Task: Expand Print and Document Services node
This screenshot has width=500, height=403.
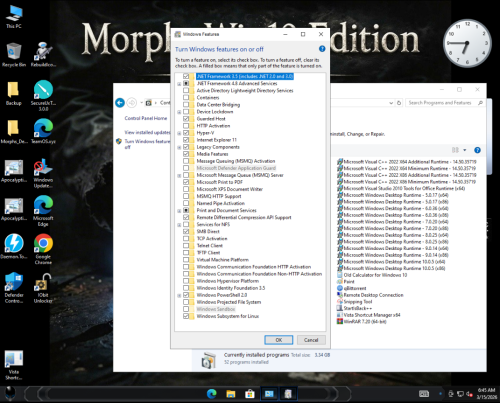Action: click(x=179, y=211)
